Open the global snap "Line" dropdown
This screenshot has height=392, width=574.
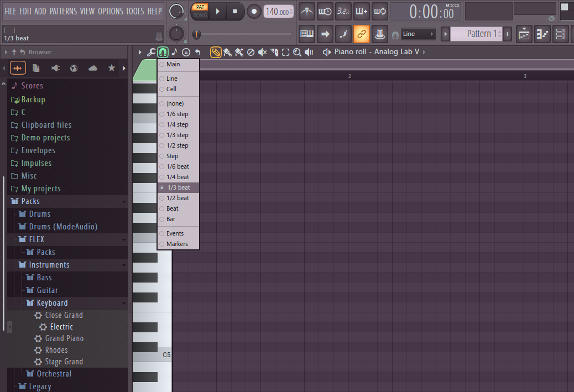pyautogui.click(x=419, y=34)
